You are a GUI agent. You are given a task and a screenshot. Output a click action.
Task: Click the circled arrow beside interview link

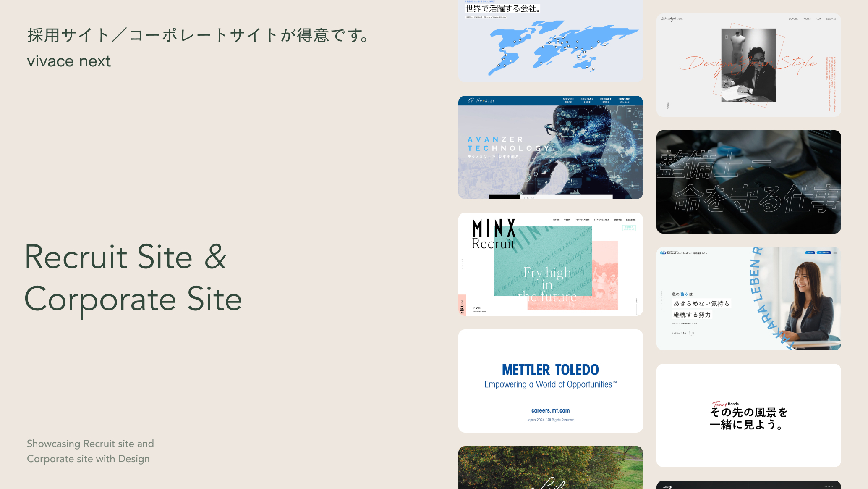691,333
